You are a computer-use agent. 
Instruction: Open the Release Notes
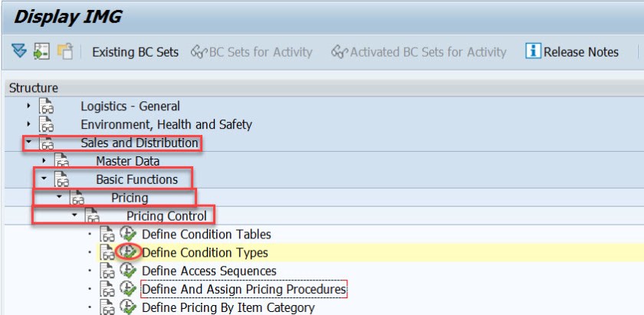[573, 52]
